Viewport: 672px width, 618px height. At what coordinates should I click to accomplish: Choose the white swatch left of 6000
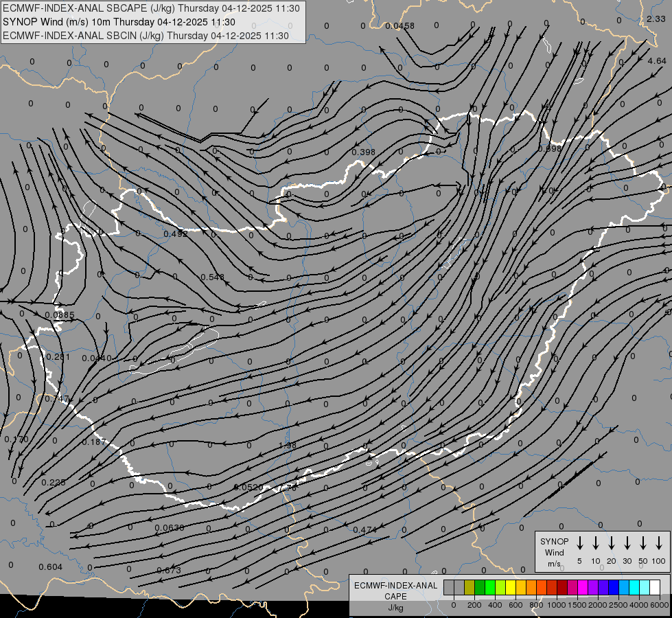pyautogui.click(x=654, y=587)
